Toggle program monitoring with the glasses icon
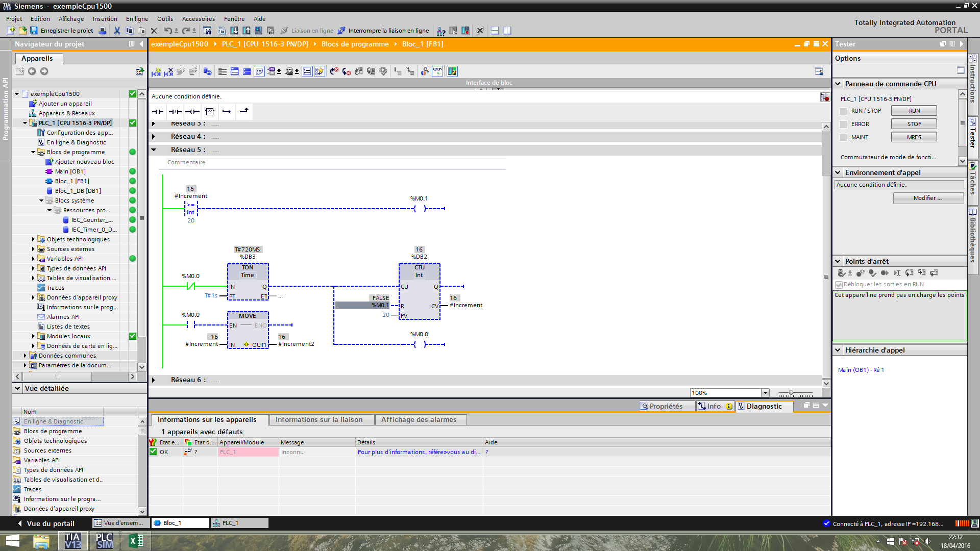 437,71
